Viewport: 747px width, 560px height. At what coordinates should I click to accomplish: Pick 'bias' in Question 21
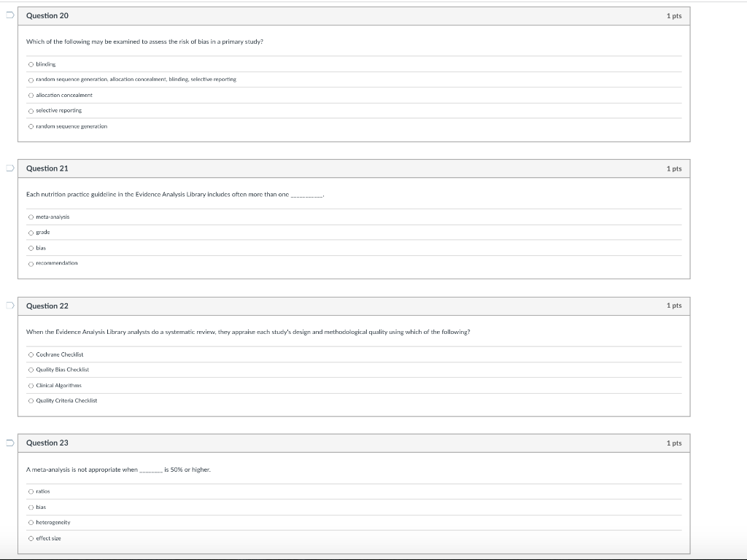click(x=31, y=248)
